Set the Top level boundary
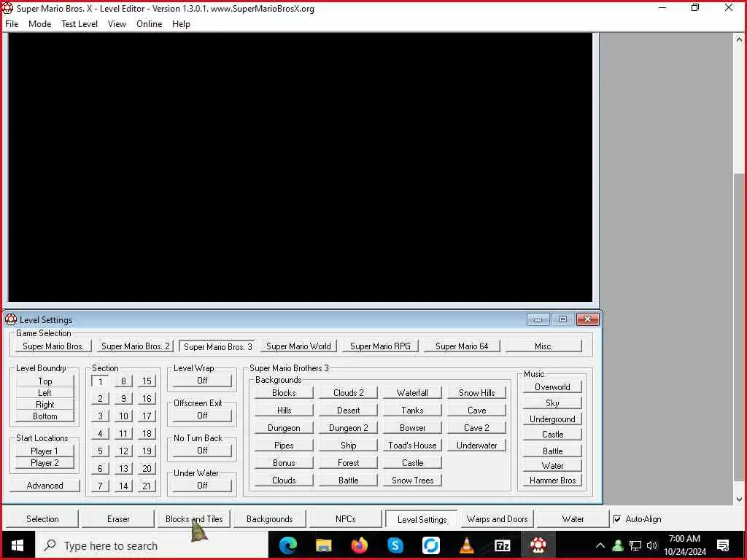 (x=44, y=381)
